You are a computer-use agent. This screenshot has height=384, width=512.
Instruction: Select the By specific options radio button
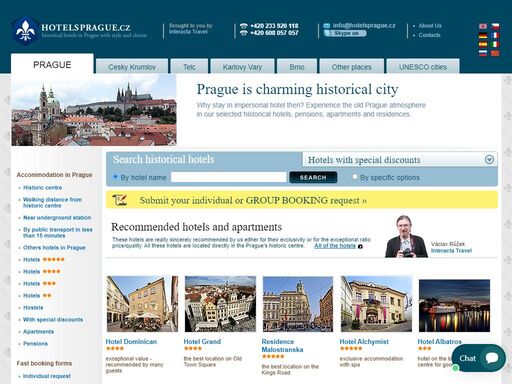tap(355, 177)
